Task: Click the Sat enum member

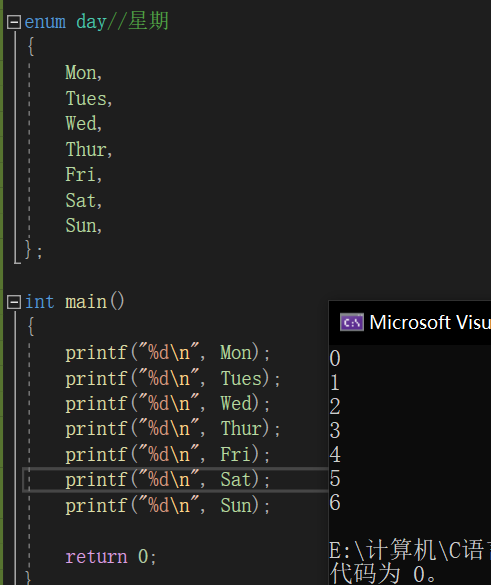Action: 81,200
